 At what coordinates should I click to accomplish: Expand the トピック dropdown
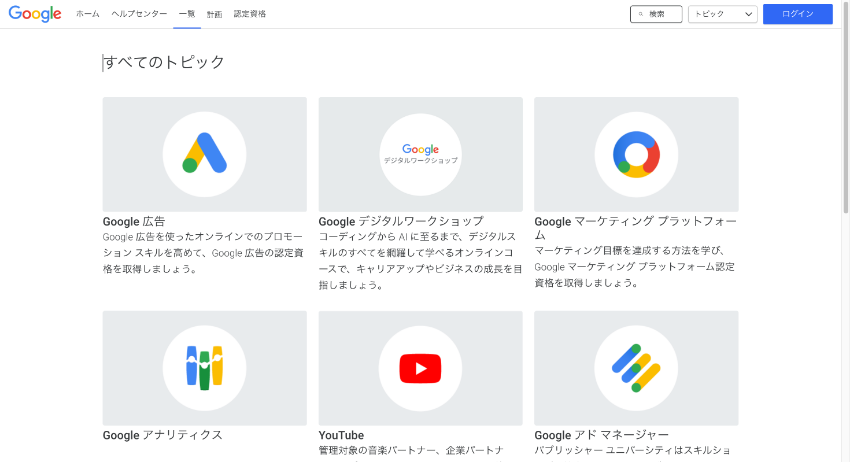point(723,14)
